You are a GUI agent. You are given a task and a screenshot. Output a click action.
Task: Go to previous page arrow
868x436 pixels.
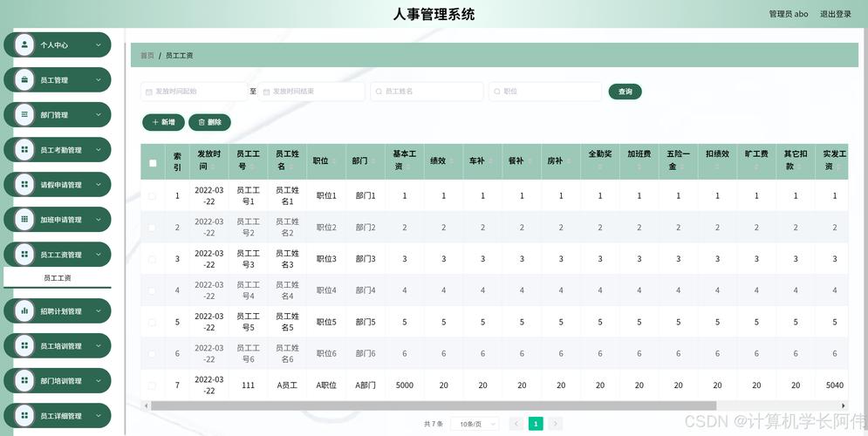pyautogui.click(x=516, y=424)
